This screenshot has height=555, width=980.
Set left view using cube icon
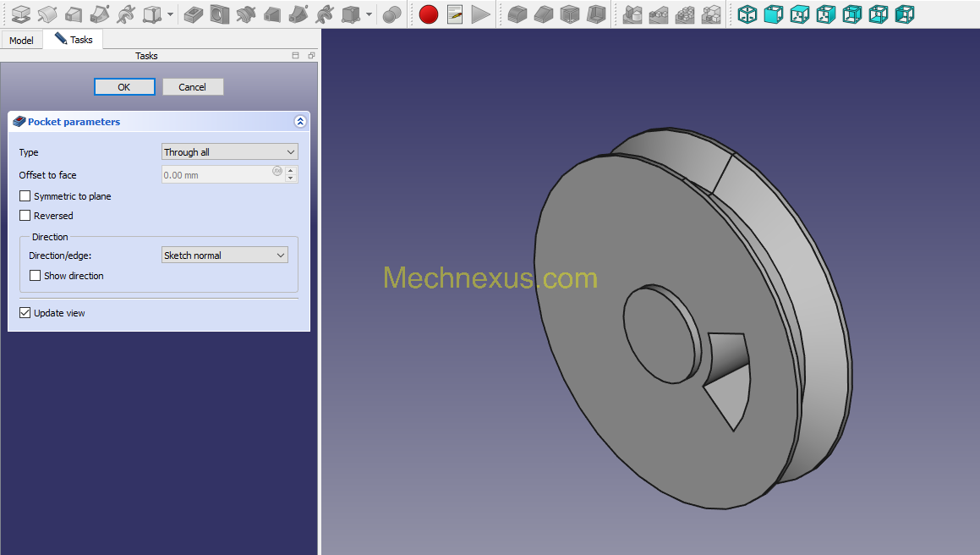[x=905, y=14]
